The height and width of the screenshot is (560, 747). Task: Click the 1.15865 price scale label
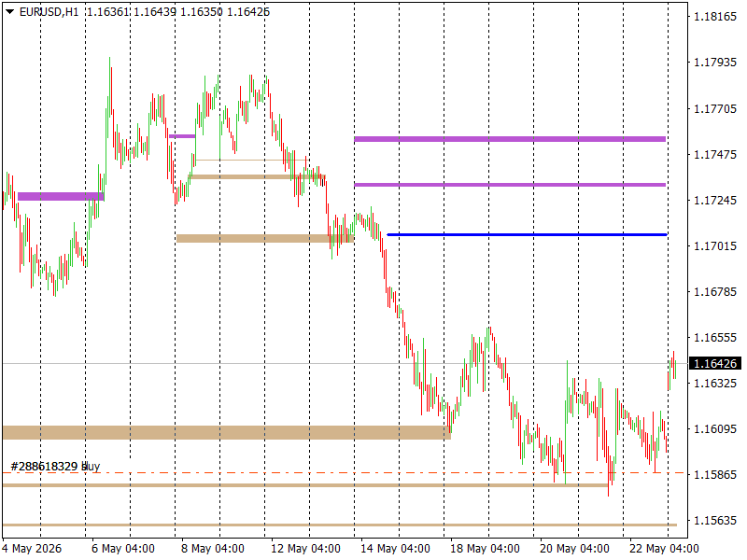(x=715, y=475)
